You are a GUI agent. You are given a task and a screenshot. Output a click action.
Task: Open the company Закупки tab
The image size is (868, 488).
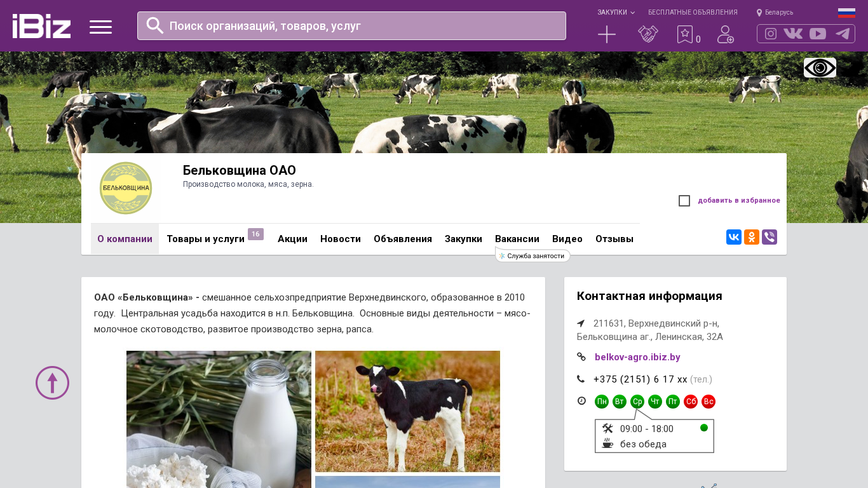pos(463,239)
